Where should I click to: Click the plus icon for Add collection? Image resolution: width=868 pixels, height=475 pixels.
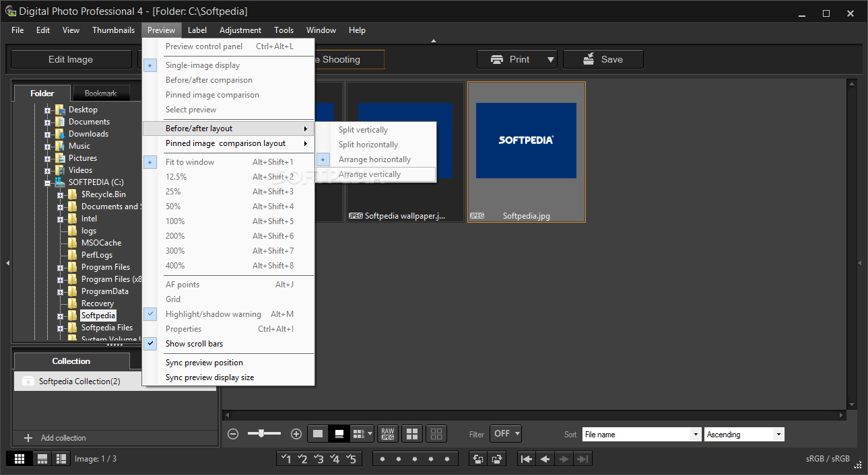tap(28, 438)
